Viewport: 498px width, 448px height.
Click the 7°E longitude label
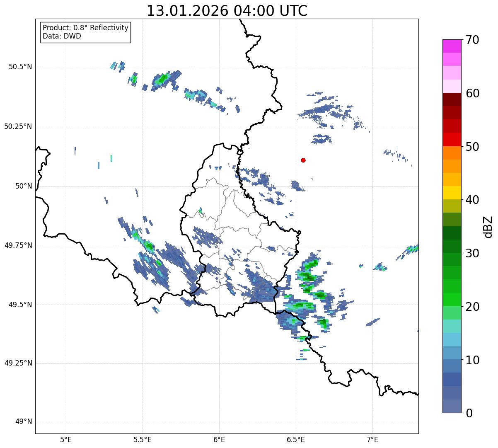[x=372, y=439]
